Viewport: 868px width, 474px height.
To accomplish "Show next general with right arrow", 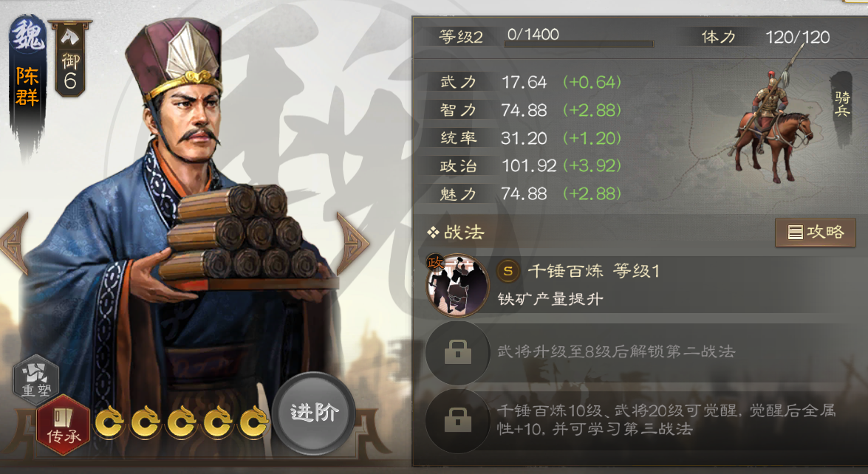I will pos(352,244).
